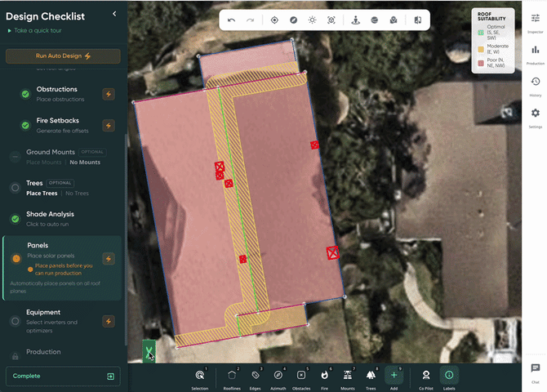Screen dimensions: 547x392
Task: Choose the Obstacles tool
Action: coord(301,375)
